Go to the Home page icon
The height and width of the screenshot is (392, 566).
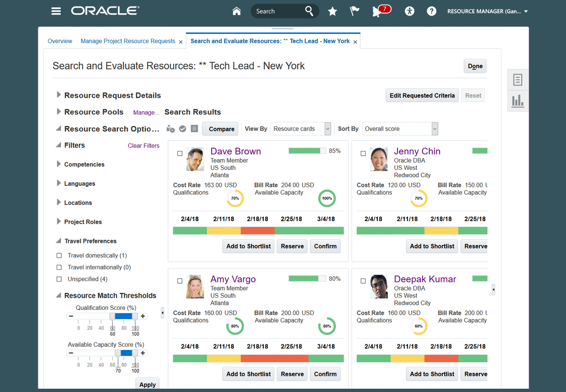[x=237, y=11]
